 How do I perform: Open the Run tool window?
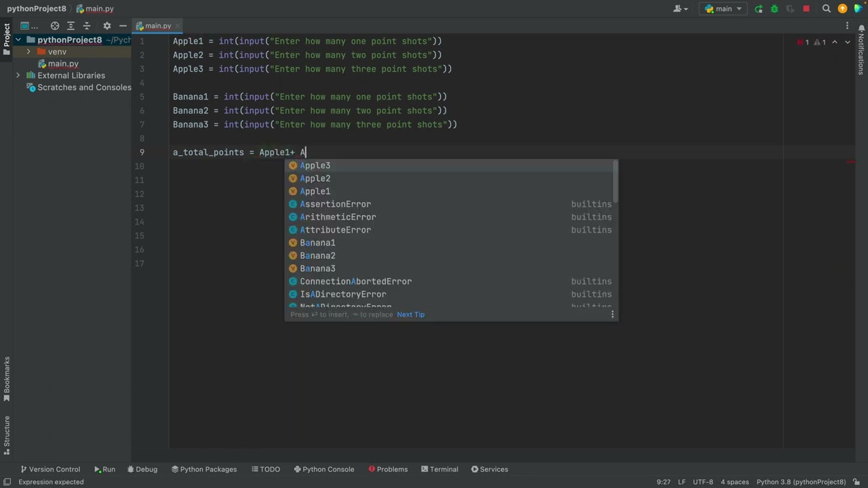point(104,469)
